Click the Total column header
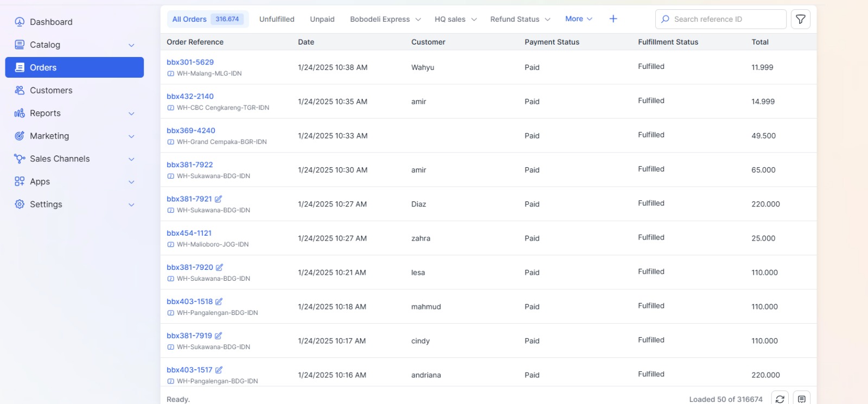This screenshot has width=868, height=404. click(x=760, y=42)
